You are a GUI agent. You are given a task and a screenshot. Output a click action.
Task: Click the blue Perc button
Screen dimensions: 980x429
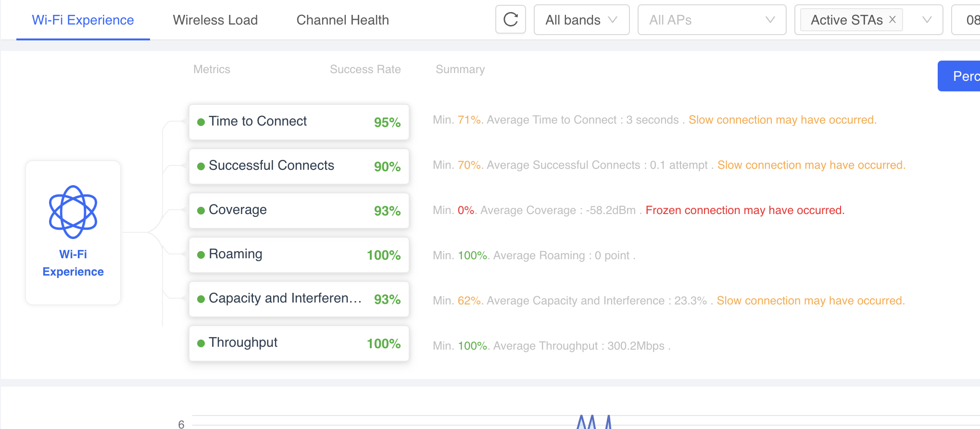[x=959, y=76]
